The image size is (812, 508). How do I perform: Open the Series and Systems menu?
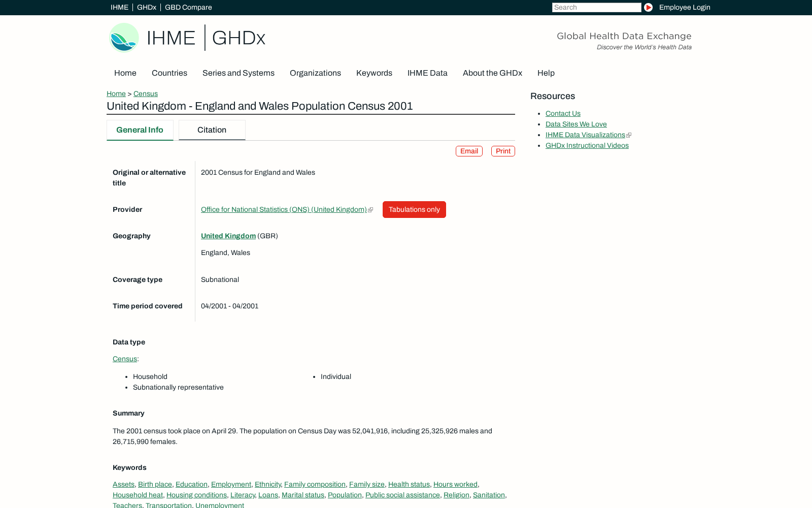tap(239, 73)
